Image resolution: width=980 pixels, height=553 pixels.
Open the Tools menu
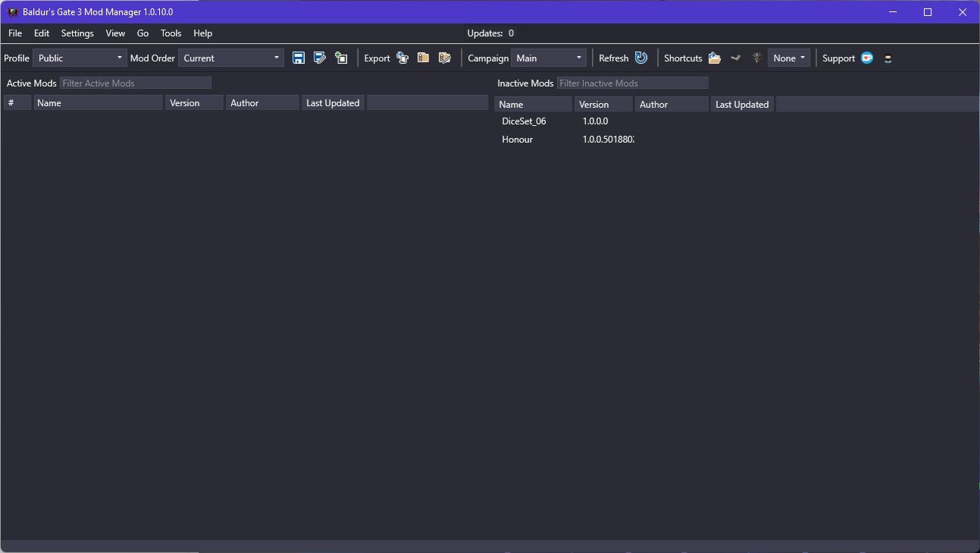(171, 33)
